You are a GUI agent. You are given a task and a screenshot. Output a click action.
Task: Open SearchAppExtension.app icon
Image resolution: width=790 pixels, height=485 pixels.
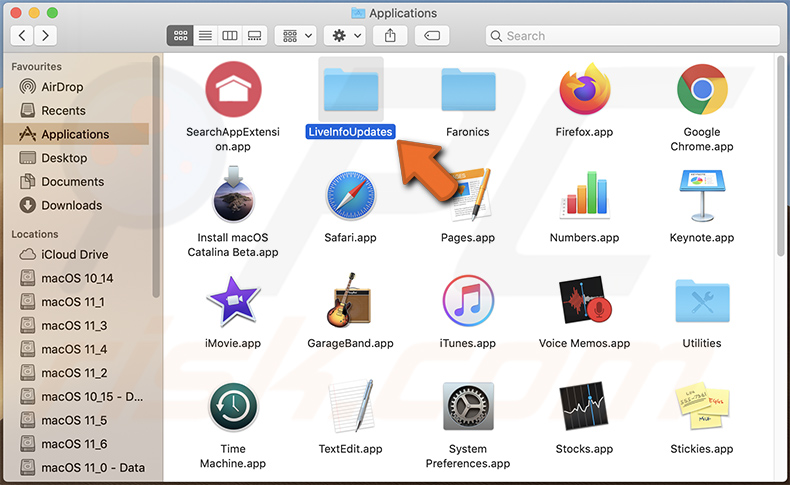point(233,89)
